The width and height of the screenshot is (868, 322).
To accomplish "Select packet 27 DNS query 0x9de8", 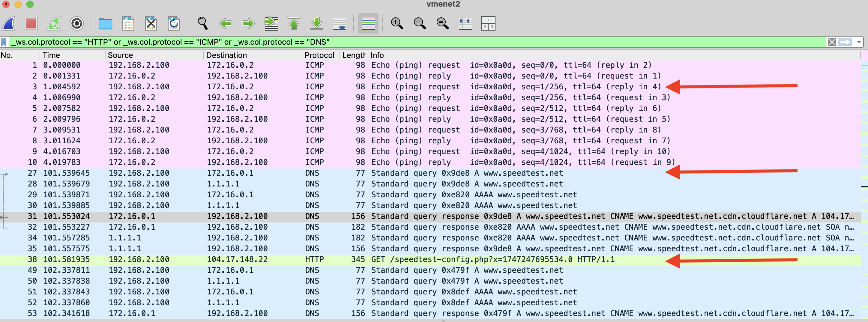I will point(430,173).
